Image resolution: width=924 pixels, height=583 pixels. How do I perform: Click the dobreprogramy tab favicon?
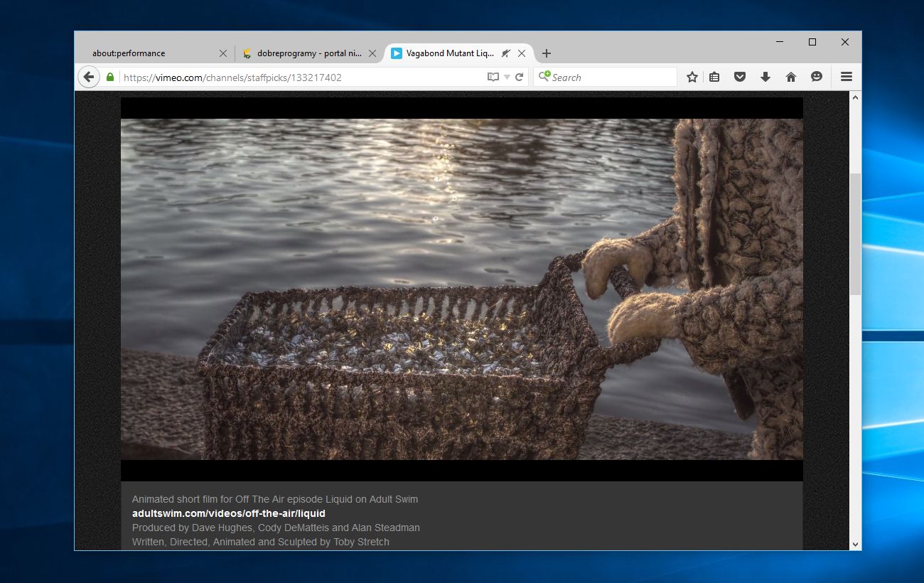tap(247, 53)
